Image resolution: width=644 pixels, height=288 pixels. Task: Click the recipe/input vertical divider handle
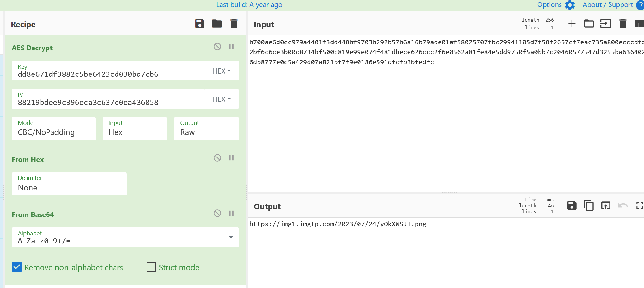click(247, 192)
